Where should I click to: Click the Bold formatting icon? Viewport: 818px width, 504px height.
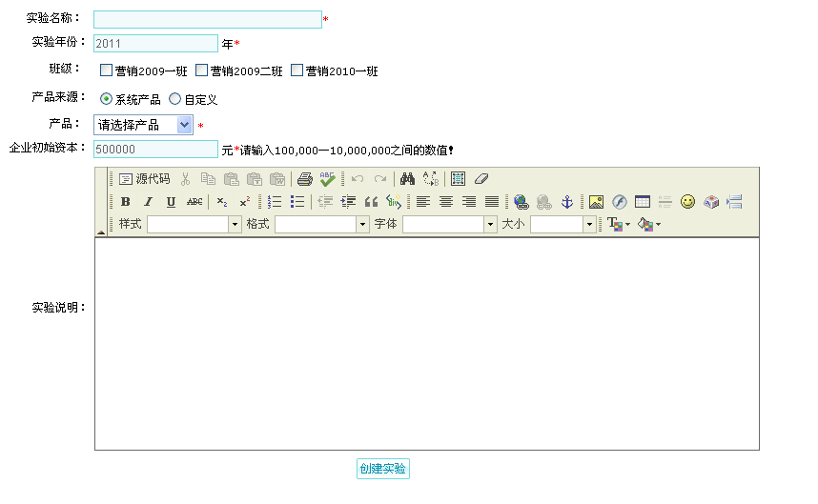125,202
